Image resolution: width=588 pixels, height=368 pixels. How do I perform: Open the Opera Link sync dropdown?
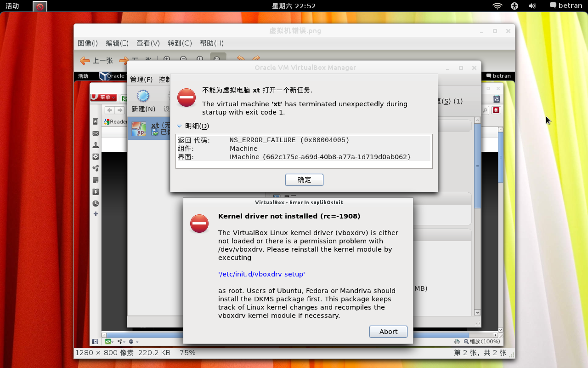point(110,341)
